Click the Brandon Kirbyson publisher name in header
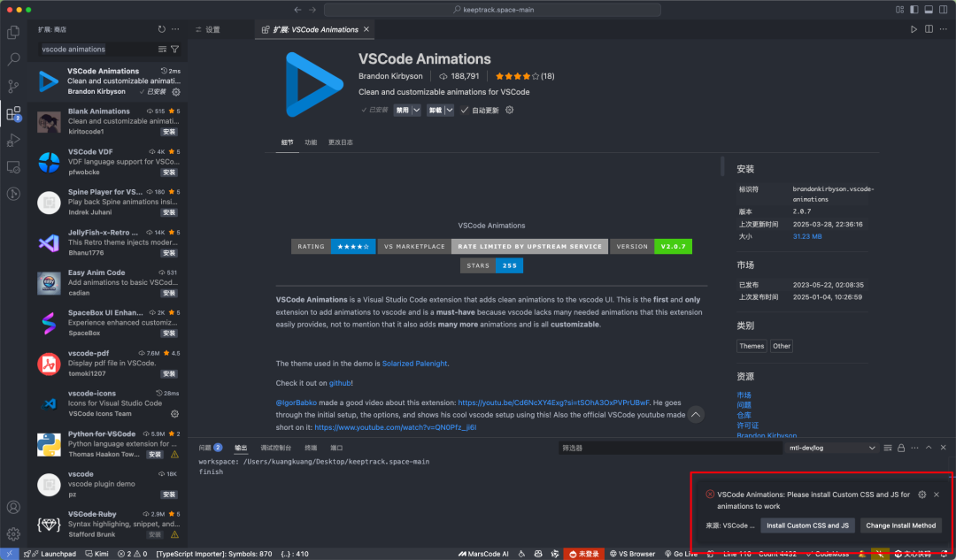956x560 pixels. click(390, 76)
